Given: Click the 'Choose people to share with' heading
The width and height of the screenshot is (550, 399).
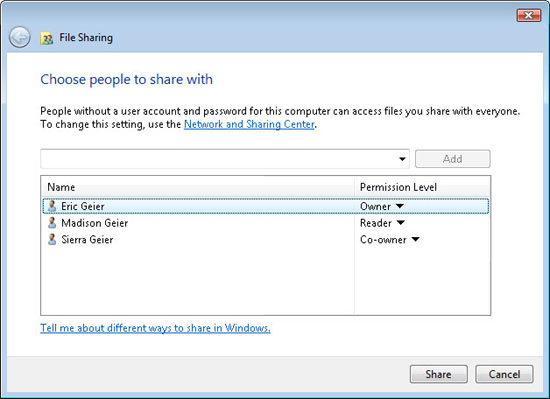Looking at the screenshot, I should point(127,80).
